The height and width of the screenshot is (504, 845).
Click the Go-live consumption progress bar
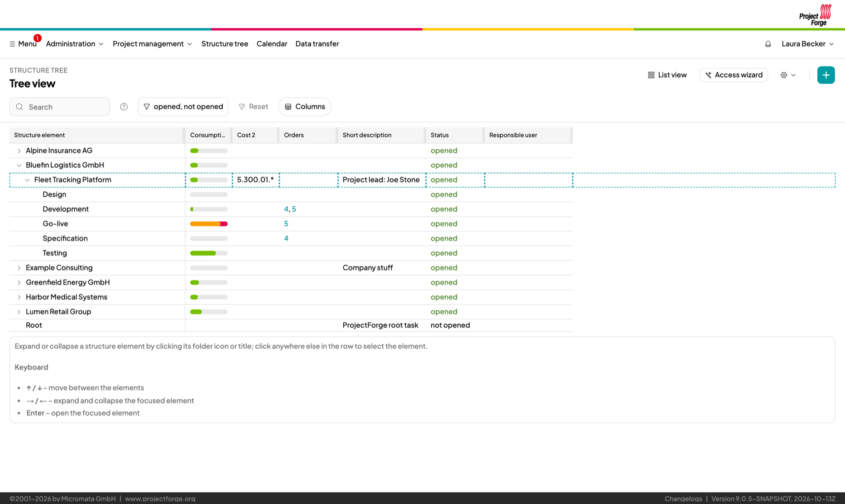pos(209,224)
